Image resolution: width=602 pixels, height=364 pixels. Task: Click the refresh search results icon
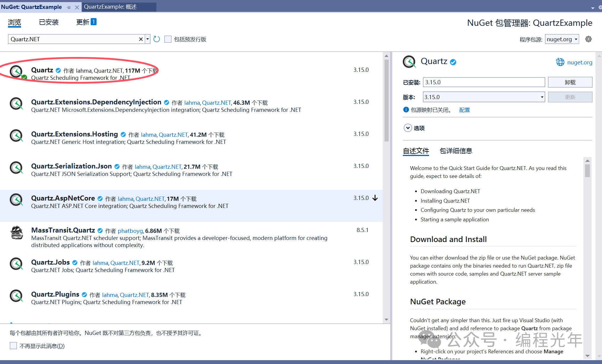click(157, 39)
